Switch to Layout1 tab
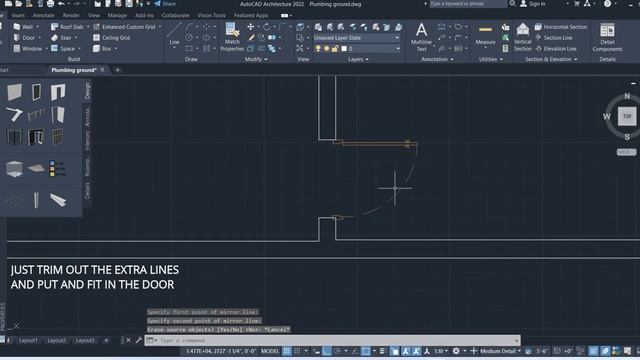The height and width of the screenshot is (360, 640). pyautogui.click(x=28, y=340)
